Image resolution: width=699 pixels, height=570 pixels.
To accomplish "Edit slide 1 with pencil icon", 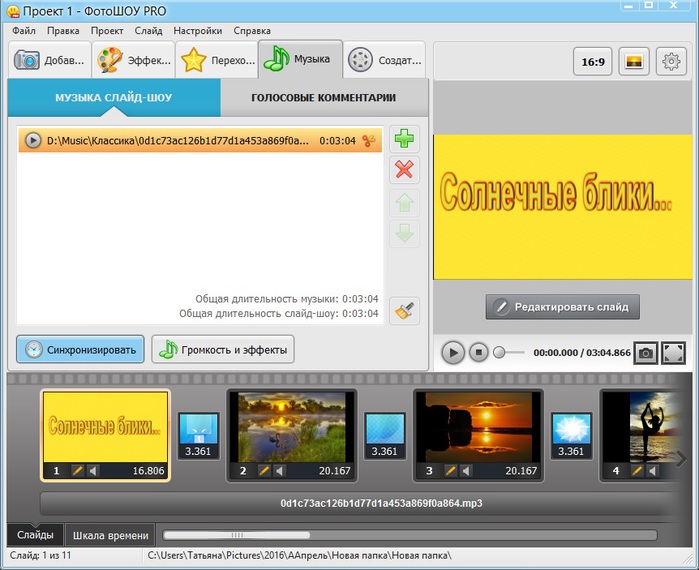I will 78,471.
